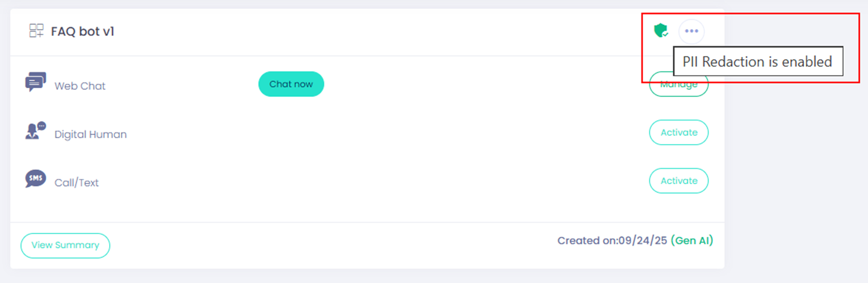
Task: Click the Web Chat channel label
Action: coord(80,86)
